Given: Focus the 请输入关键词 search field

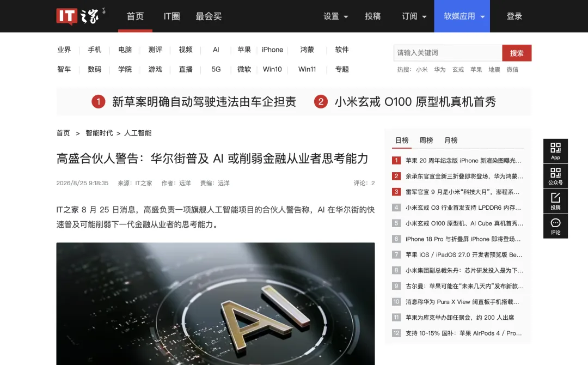Looking at the screenshot, I should pos(448,53).
